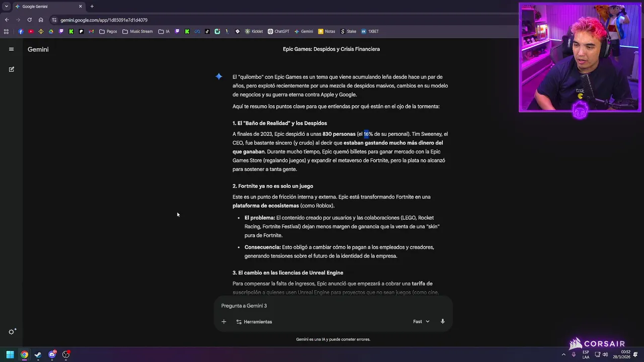Screen dimensions: 644x362
Task: Open the TikTok bookmark icon
Action: pos(207,31)
